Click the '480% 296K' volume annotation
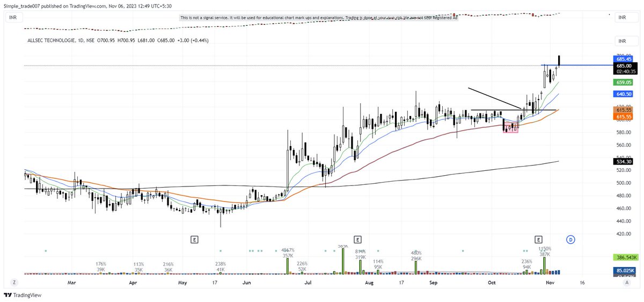Screen dimensions: 644x302 click(x=416, y=255)
